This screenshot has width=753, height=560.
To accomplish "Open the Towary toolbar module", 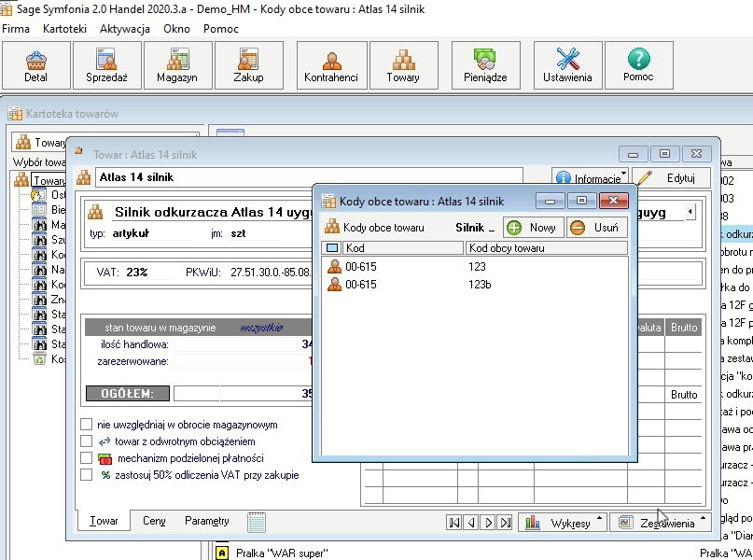I will pyautogui.click(x=404, y=65).
